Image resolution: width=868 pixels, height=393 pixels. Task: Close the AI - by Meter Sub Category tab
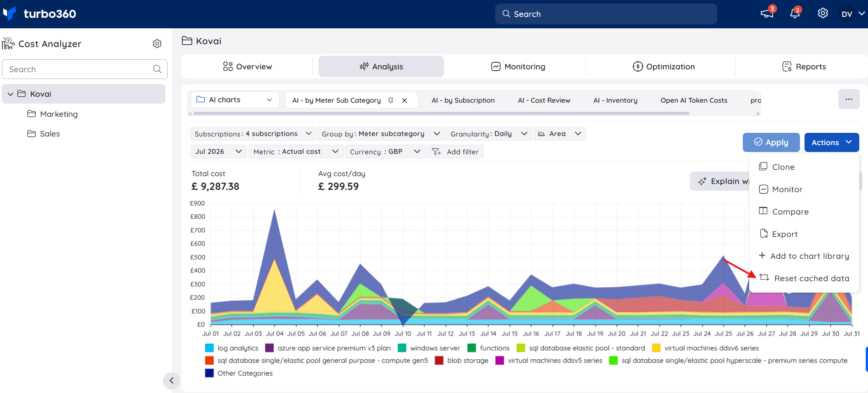[x=404, y=100]
